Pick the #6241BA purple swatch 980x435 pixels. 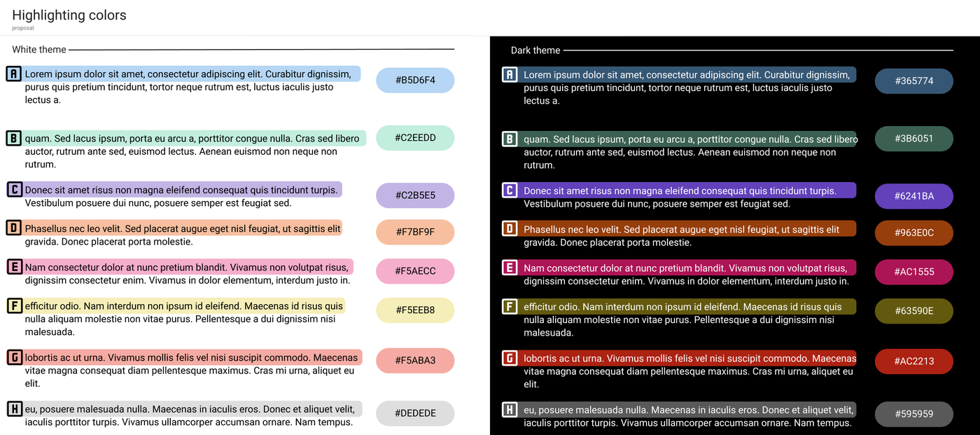914,196
